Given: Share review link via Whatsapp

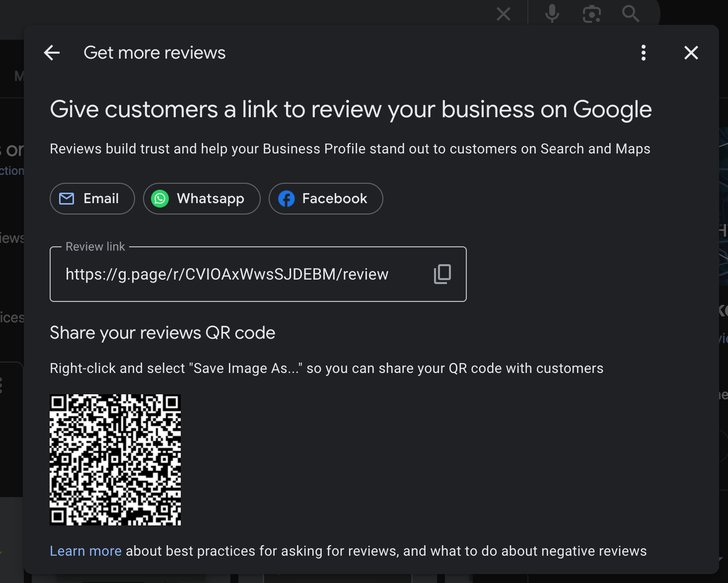Looking at the screenshot, I should (202, 199).
